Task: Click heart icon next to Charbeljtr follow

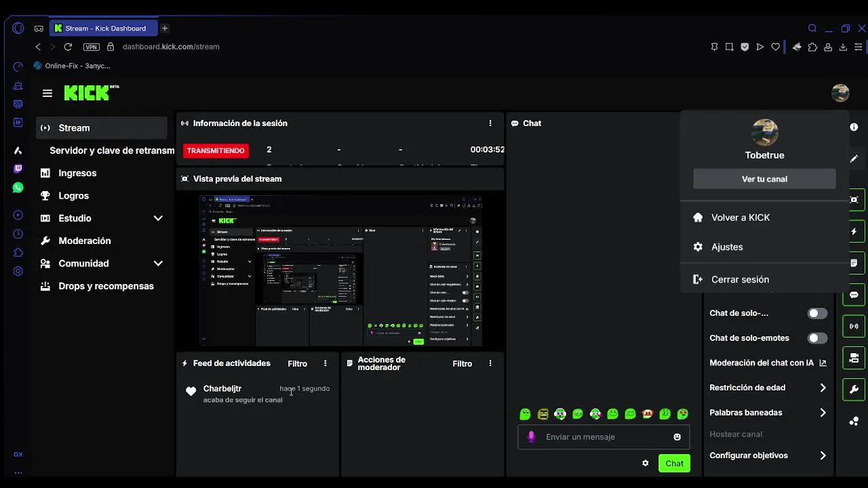Action: pos(191,391)
